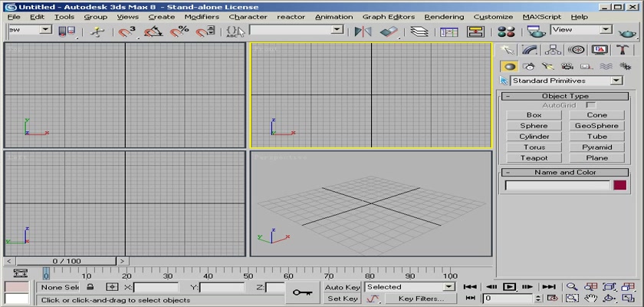Select the Cameras category icon

tap(567, 66)
